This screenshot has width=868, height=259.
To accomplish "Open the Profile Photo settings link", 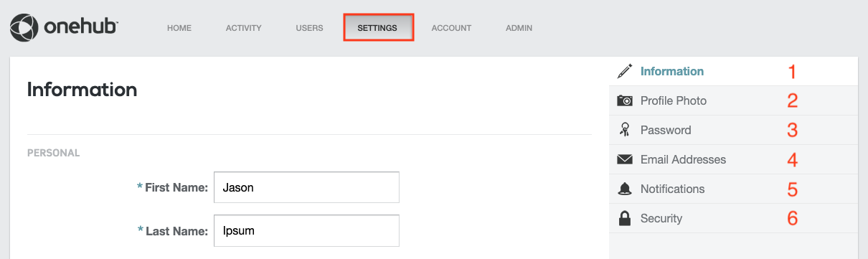I will pyautogui.click(x=733, y=100).
